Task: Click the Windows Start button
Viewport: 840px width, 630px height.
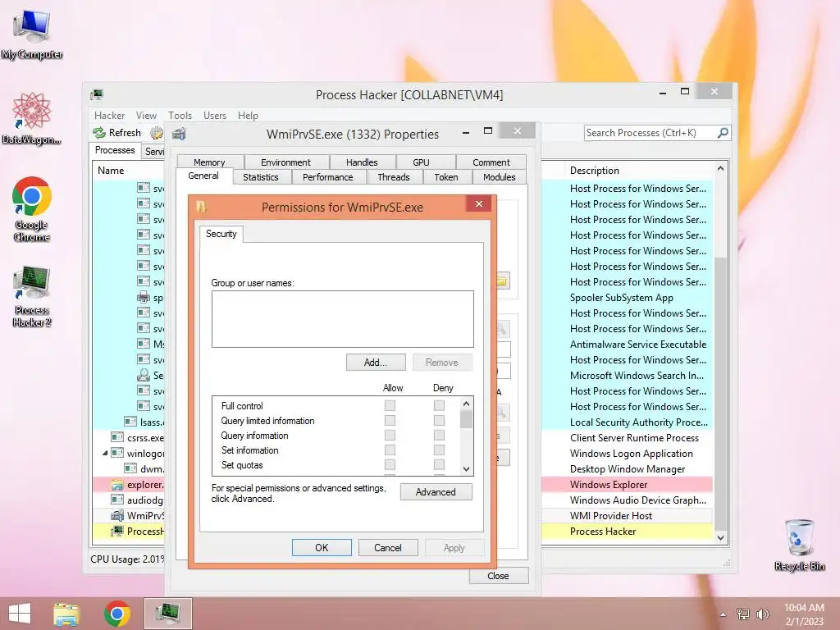Action: click(x=20, y=614)
